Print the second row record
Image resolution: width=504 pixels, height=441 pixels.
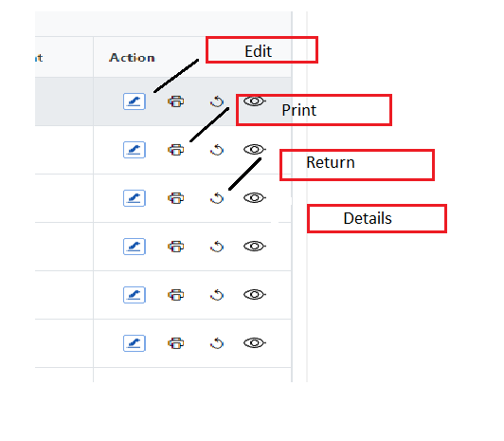(176, 150)
